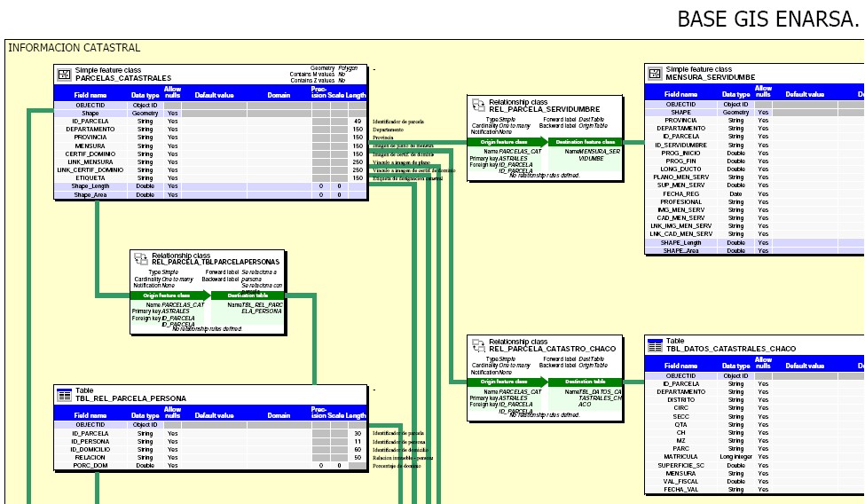
Task: Click the REL_PARCELA_CATASTRO_CHACO relationship icon
Action: [x=478, y=345]
